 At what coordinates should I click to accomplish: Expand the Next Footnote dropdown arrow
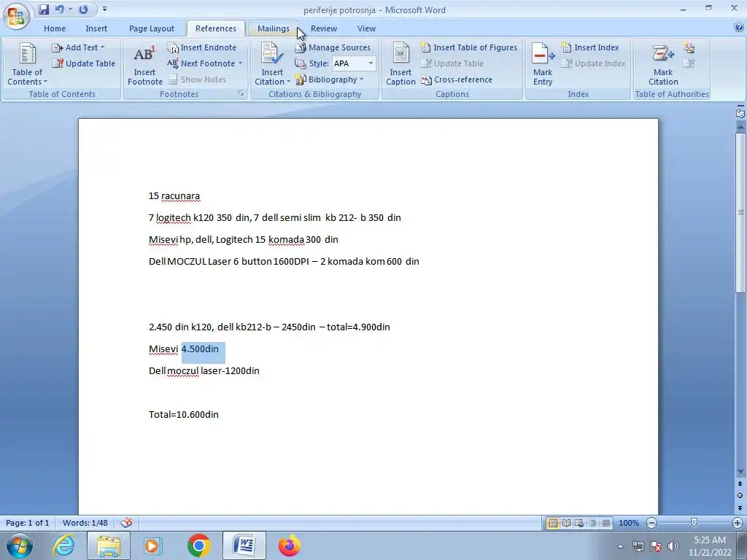tap(240, 63)
